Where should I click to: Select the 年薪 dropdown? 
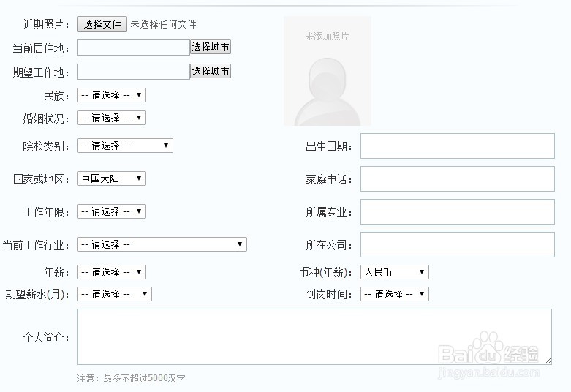coord(112,272)
